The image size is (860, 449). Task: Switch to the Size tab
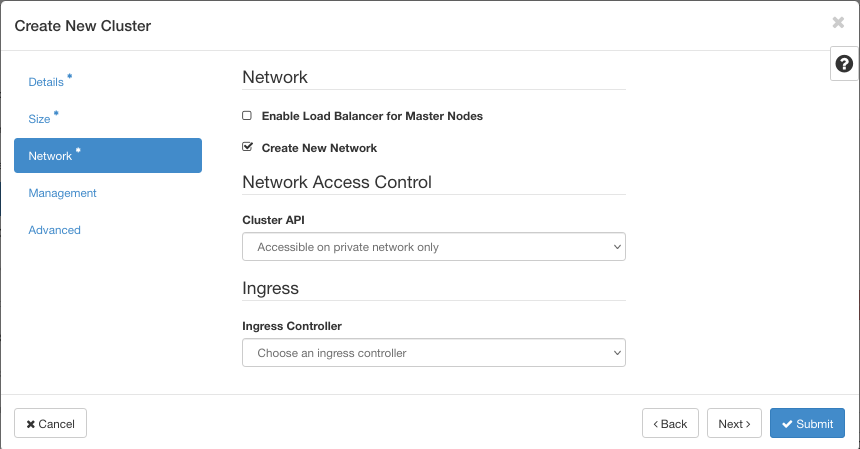click(x=39, y=119)
